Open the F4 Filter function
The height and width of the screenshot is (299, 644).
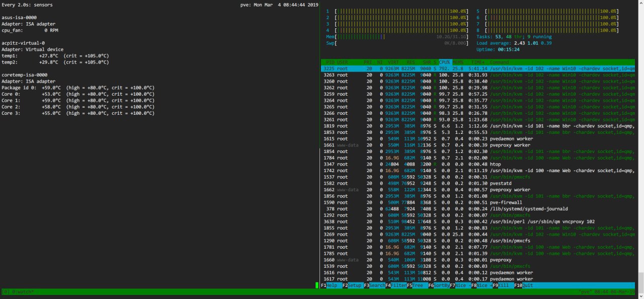395,285
